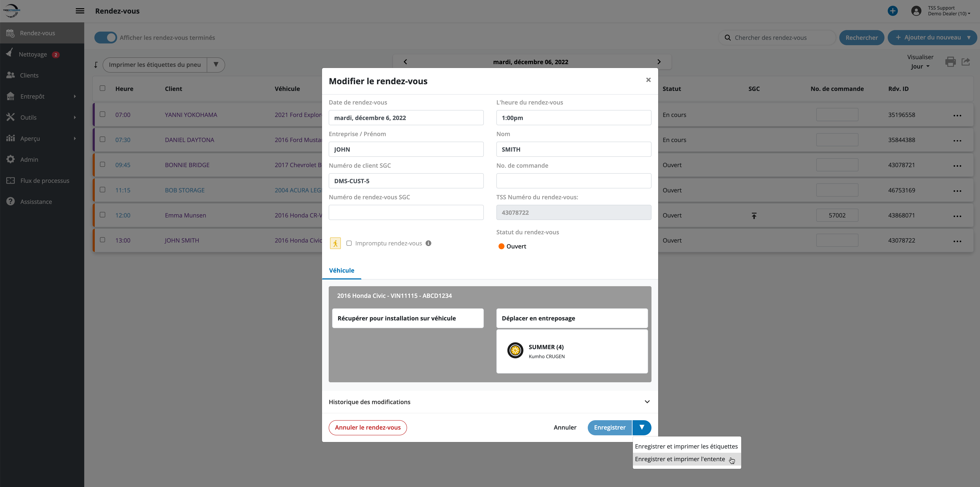Click the info icon beside Impromptu rendez-vous
980x487 pixels.
click(x=428, y=243)
